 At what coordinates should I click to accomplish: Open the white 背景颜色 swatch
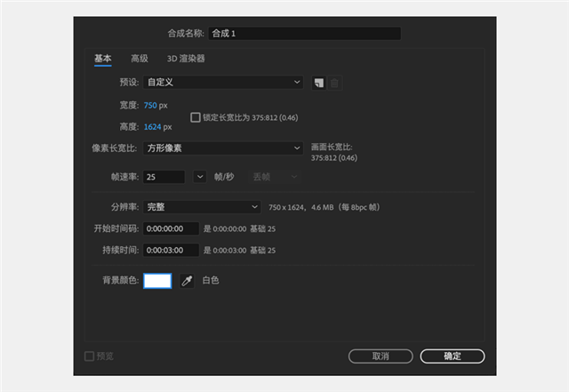[x=157, y=280]
